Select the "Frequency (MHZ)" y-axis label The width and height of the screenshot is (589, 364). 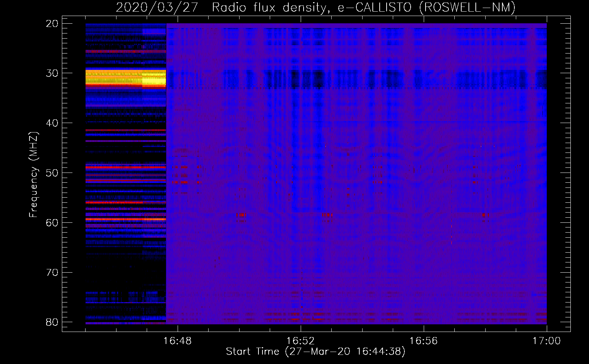point(33,174)
